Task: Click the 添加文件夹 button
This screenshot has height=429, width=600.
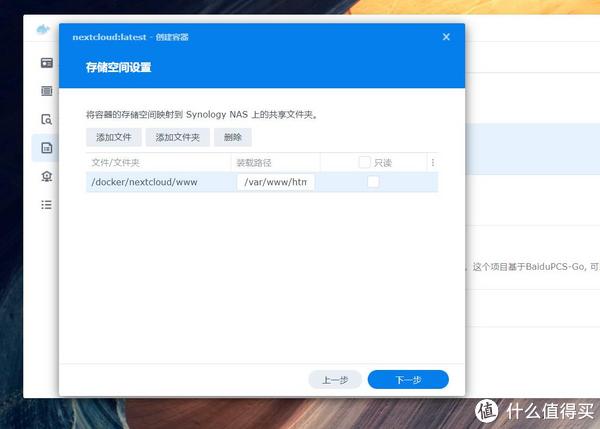Action: coord(178,137)
